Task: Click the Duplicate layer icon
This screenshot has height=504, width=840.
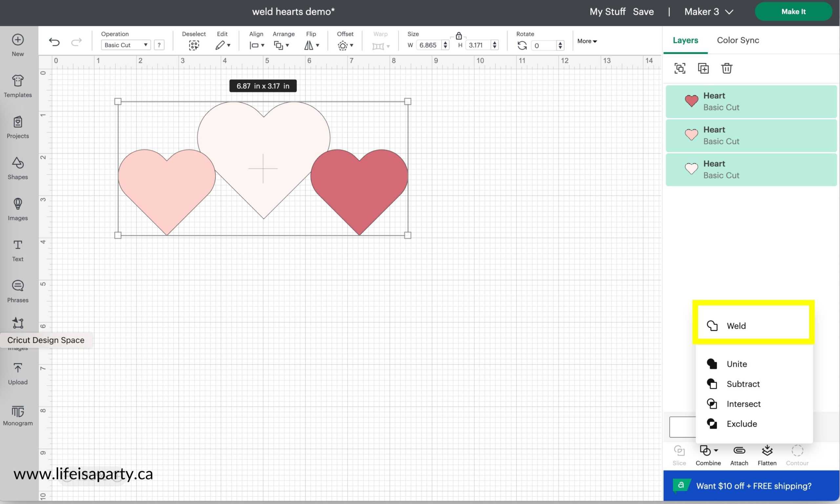Action: pyautogui.click(x=703, y=68)
